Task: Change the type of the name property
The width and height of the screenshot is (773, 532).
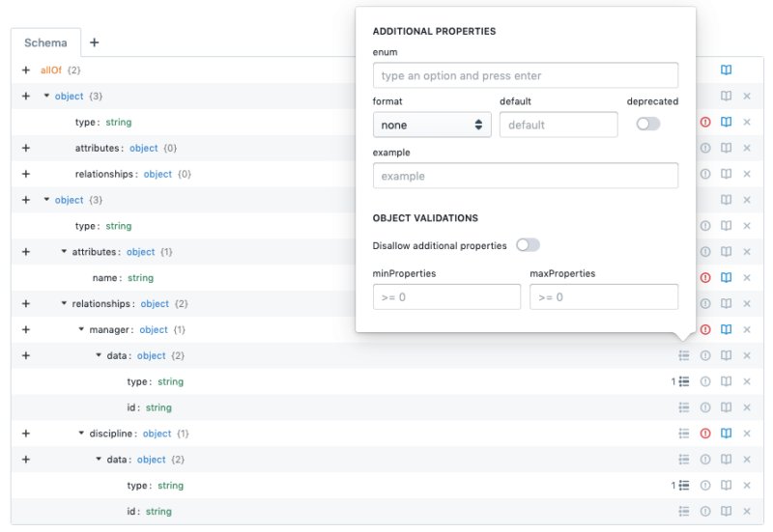Action: click(140, 278)
